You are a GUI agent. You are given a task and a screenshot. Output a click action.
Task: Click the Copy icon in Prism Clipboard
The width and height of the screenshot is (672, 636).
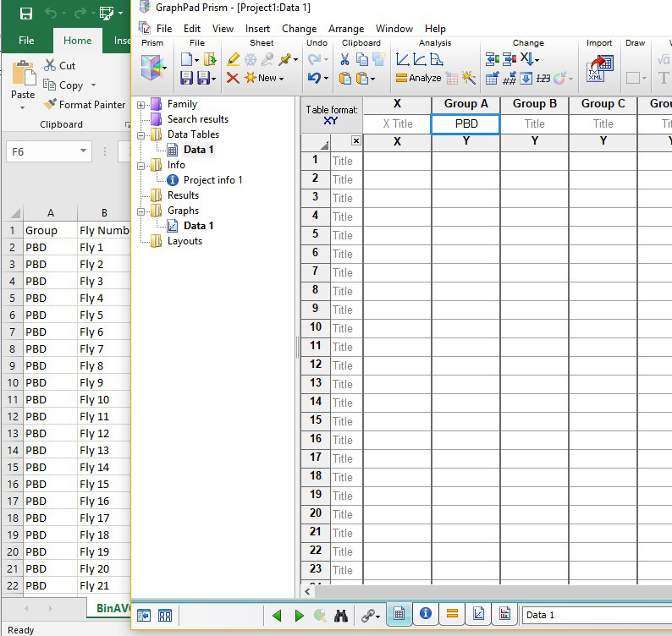point(362,59)
